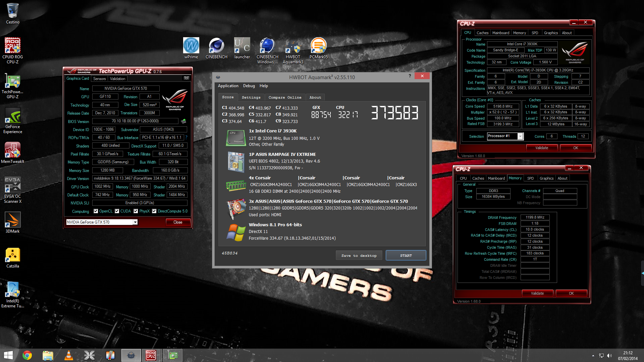Image resolution: width=644 pixels, height=362 pixels.
Task: Click the BIOS save chip icon in GPU-Z
Action: coord(183,121)
